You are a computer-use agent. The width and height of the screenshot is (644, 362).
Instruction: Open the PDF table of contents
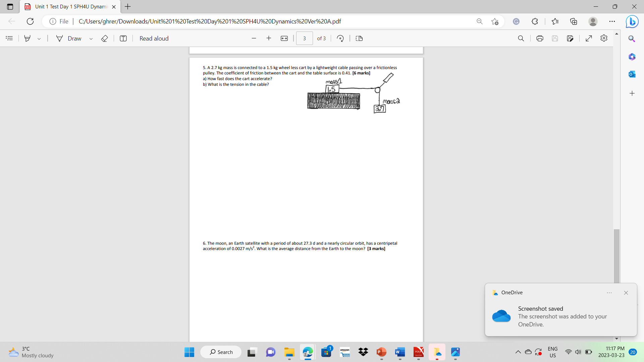[x=9, y=38]
